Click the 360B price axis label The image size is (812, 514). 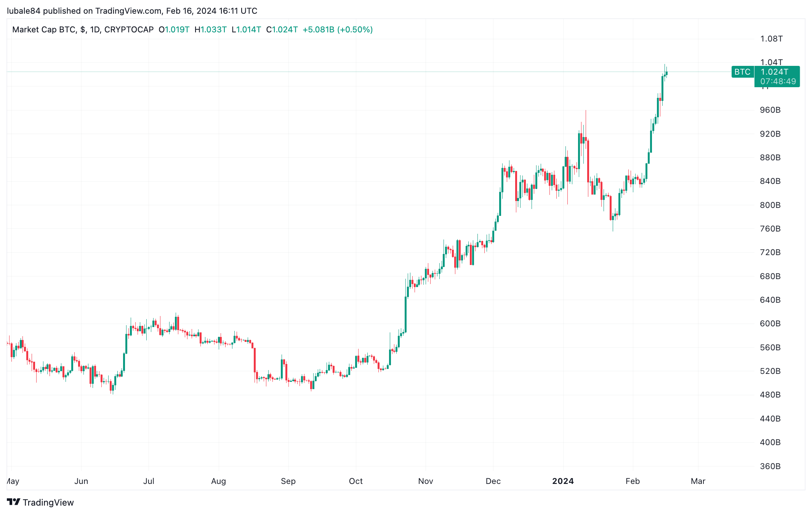[x=770, y=466]
